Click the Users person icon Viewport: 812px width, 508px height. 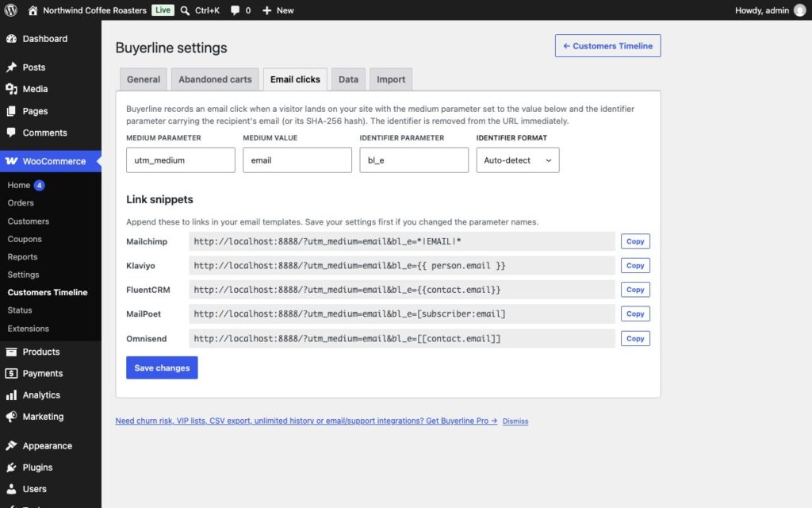click(x=11, y=489)
